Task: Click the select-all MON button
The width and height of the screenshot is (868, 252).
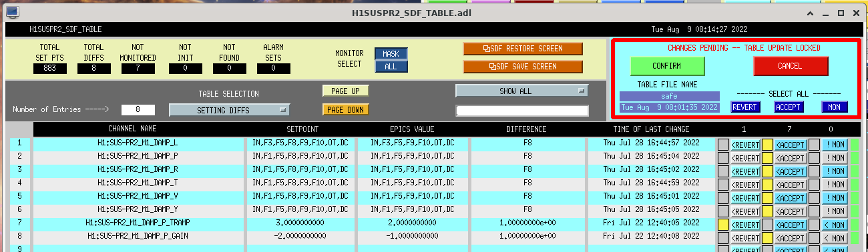Action: pos(835,107)
